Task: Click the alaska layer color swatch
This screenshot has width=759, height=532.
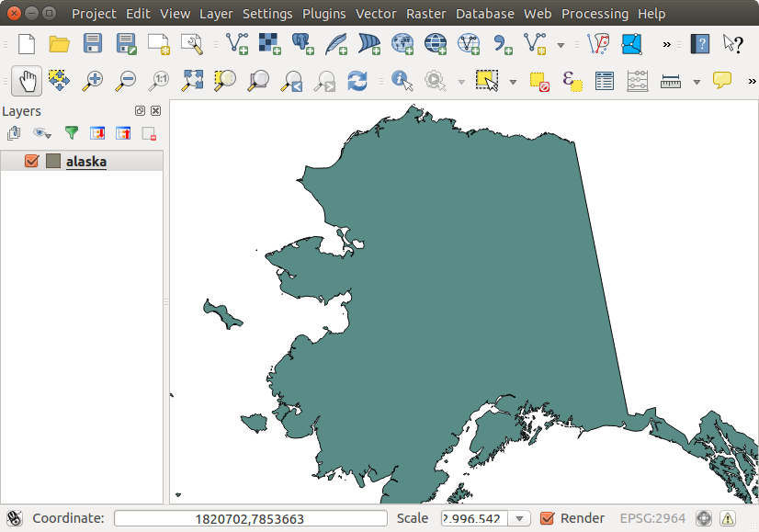Action: [x=53, y=162]
